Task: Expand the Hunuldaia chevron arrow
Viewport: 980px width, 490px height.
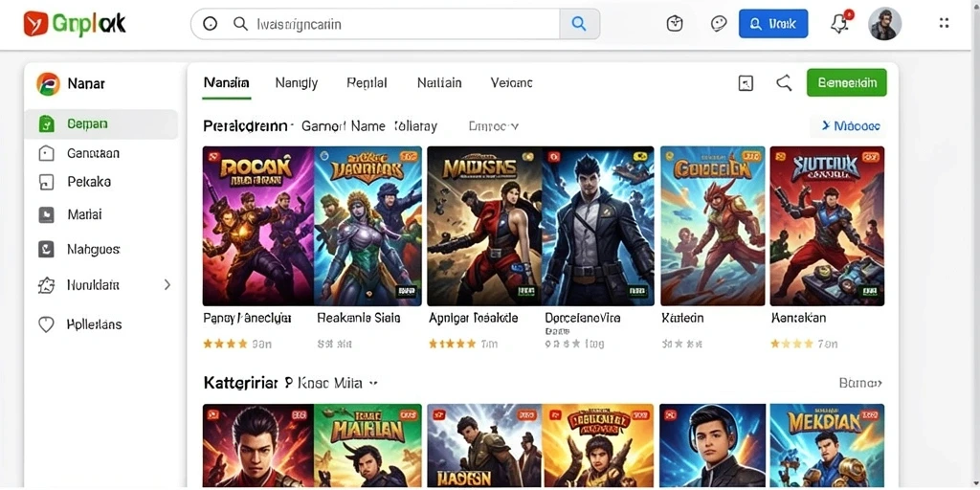Action: [167, 285]
